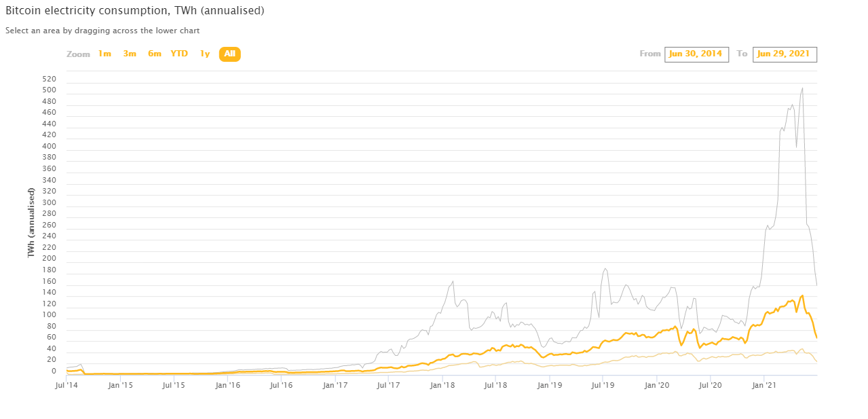Click the All zoom button
868x419 pixels.
tap(229, 54)
